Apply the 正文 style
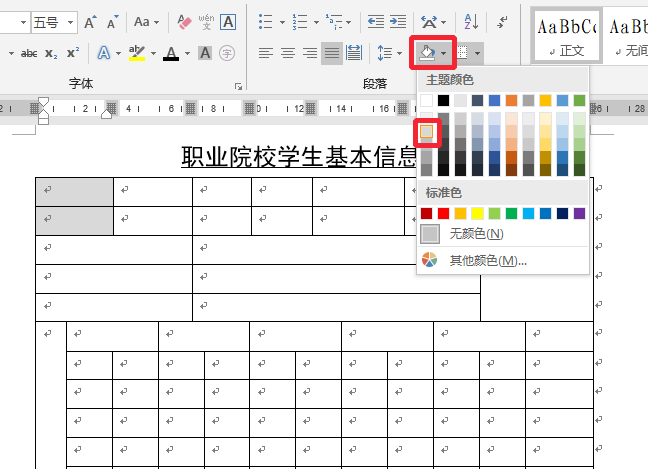Viewport: 648px width, 469px height. pos(566,36)
